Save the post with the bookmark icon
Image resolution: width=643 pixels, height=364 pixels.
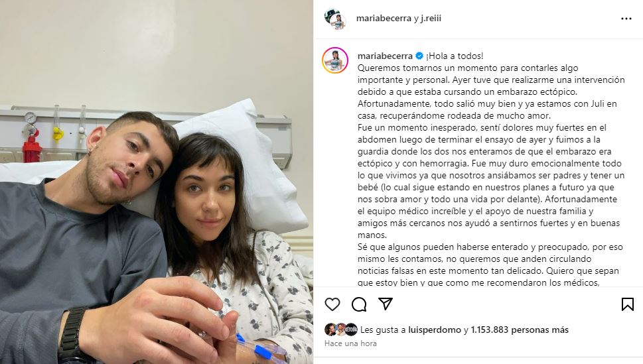click(x=628, y=304)
